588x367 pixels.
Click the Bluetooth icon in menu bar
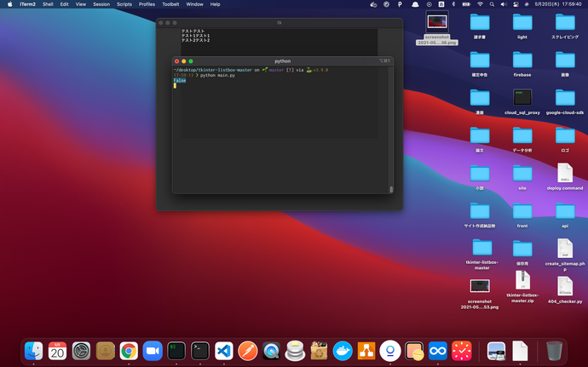click(x=453, y=4)
